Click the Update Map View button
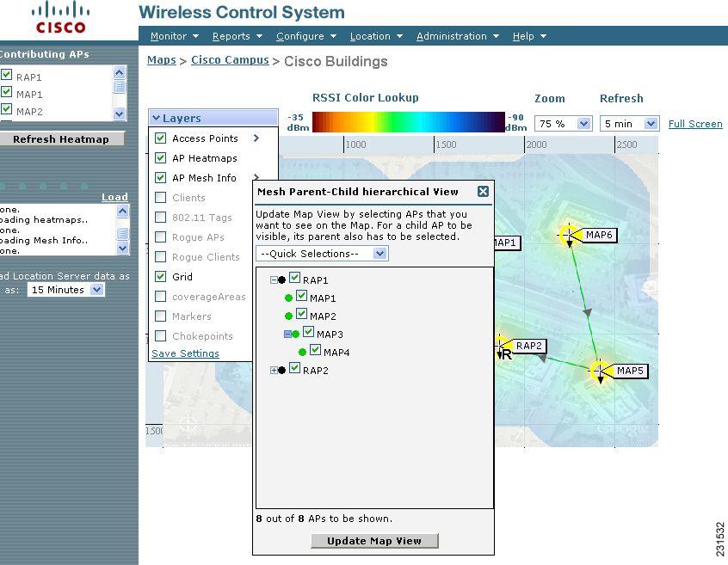Viewport: 728px width, 565px height. 374,541
